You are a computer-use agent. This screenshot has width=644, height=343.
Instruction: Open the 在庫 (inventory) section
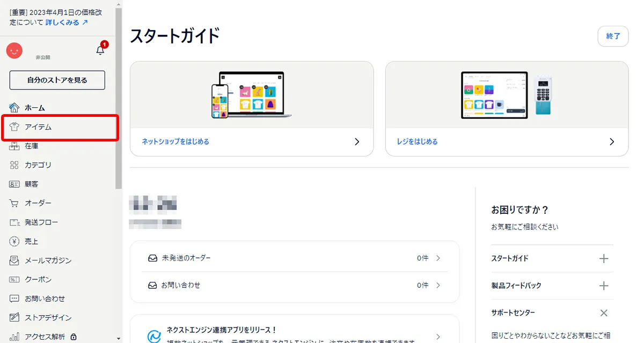32,146
